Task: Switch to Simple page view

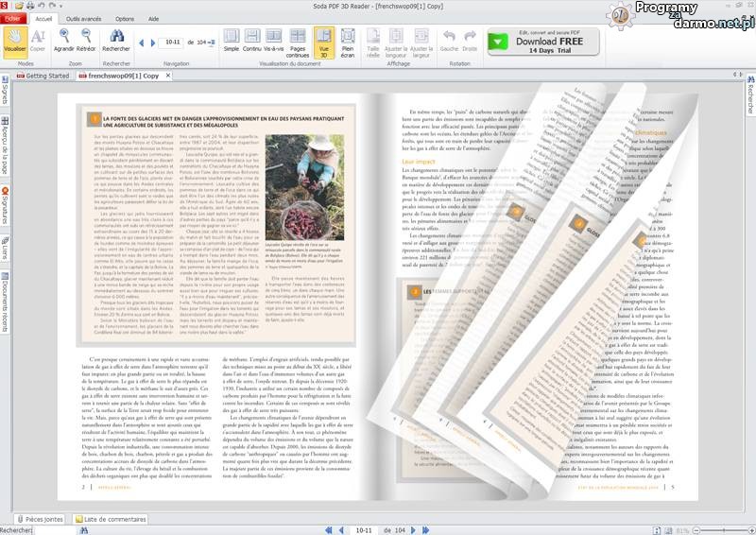Action: pyautogui.click(x=231, y=41)
